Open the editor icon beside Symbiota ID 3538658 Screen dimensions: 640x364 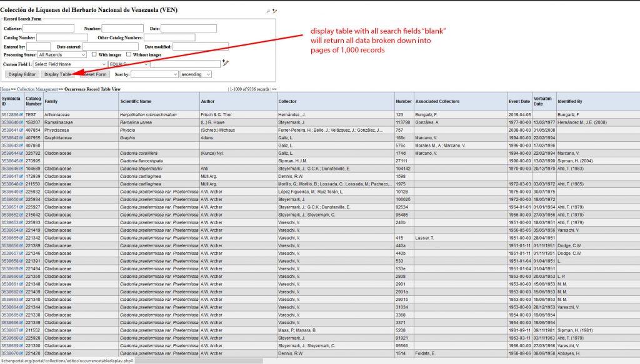[21, 261]
